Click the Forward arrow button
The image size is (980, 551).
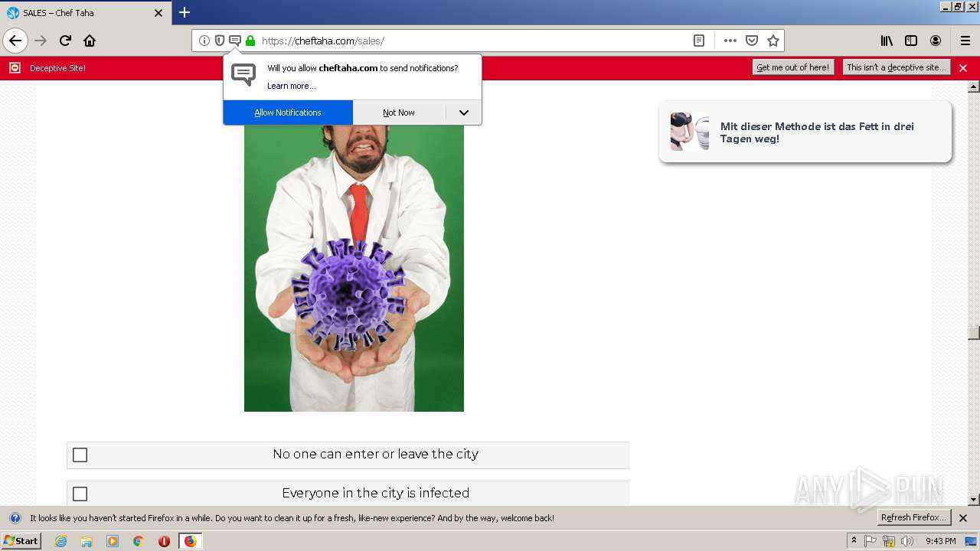pos(41,41)
